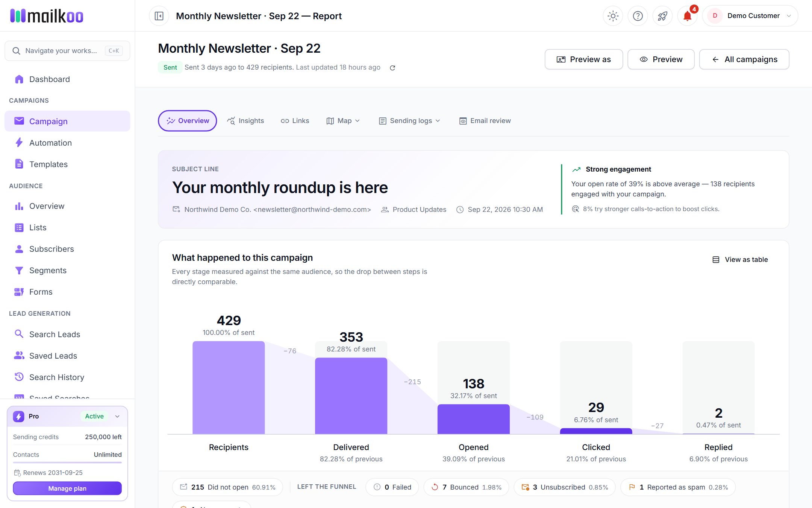Click the 7 Bounced chip
The width and height of the screenshot is (812, 508).
pyautogui.click(x=466, y=487)
